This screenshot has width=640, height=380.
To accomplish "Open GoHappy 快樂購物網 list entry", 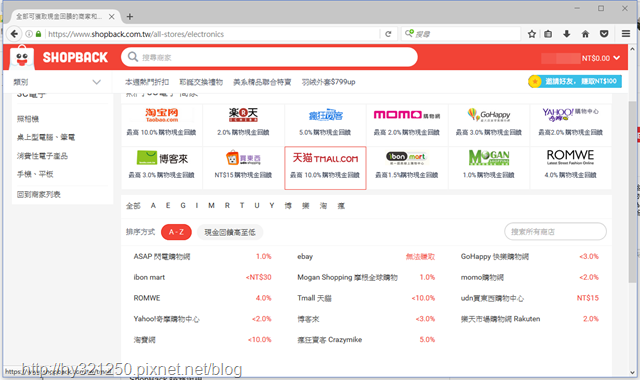I will pos(495,256).
